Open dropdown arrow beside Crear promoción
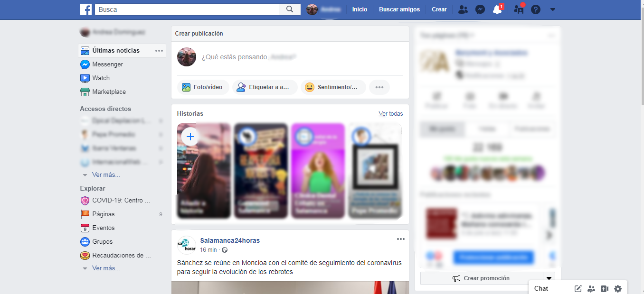 (549, 278)
